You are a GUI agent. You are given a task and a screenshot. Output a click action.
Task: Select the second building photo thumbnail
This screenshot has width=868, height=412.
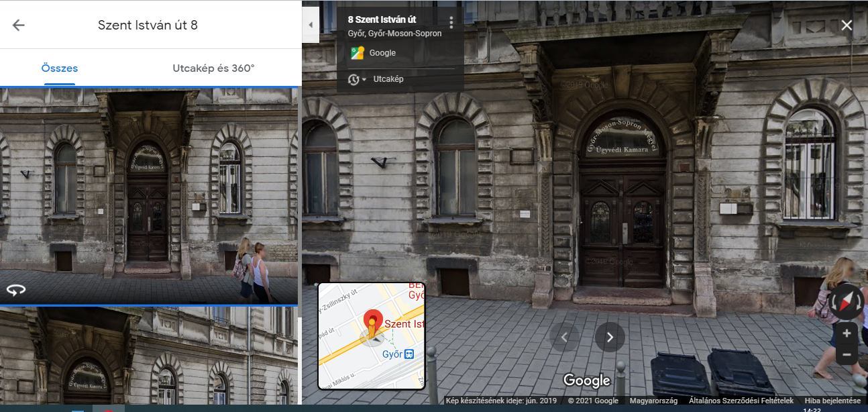coord(149,356)
